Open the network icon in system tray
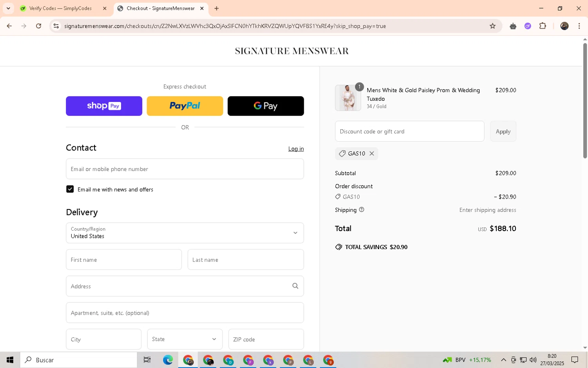 pyautogui.click(x=523, y=360)
